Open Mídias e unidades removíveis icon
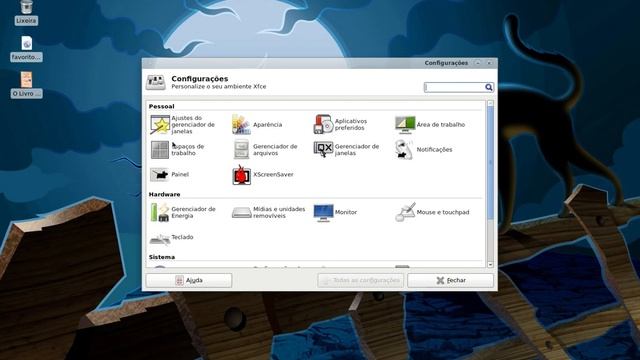This screenshot has width=640, height=360. click(x=241, y=212)
